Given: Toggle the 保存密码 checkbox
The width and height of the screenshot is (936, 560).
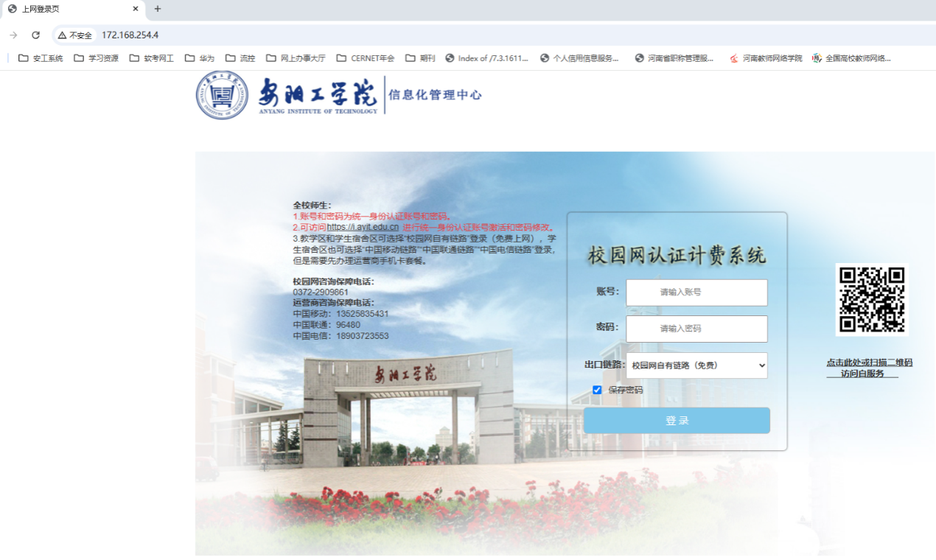Looking at the screenshot, I should click(597, 390).
